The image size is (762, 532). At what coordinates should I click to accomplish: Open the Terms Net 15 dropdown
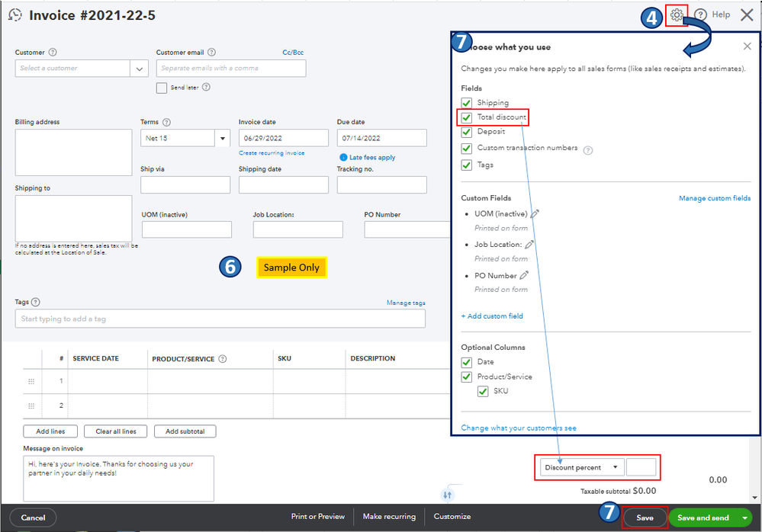223,139
